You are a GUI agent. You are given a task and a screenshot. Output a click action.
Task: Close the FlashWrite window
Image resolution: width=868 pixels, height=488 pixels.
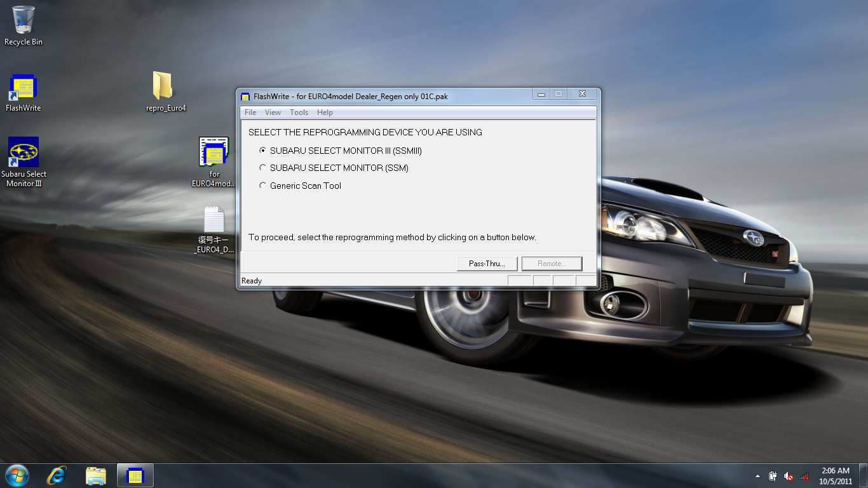[x=582, y=95]
